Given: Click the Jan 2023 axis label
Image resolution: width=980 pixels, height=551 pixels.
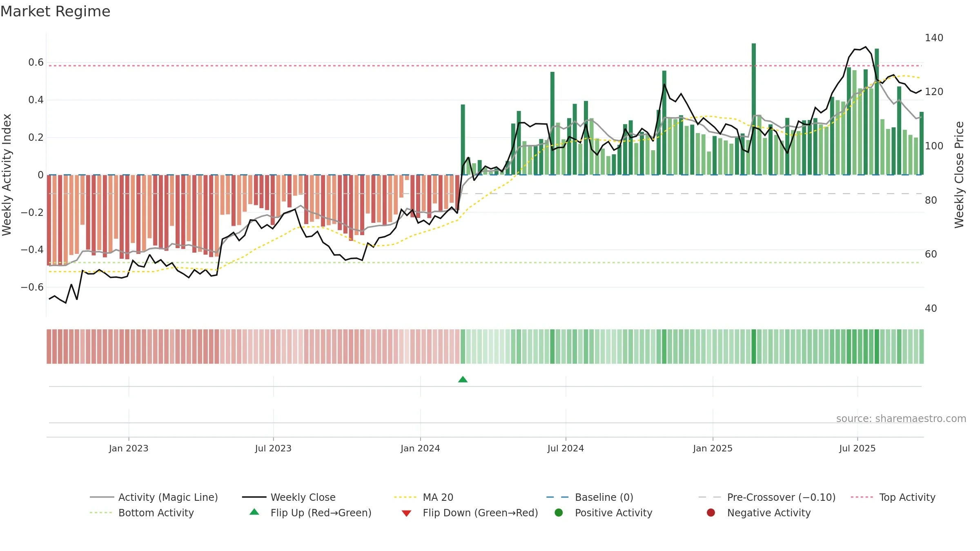Looking at the screenshot, I should (129, 448).
